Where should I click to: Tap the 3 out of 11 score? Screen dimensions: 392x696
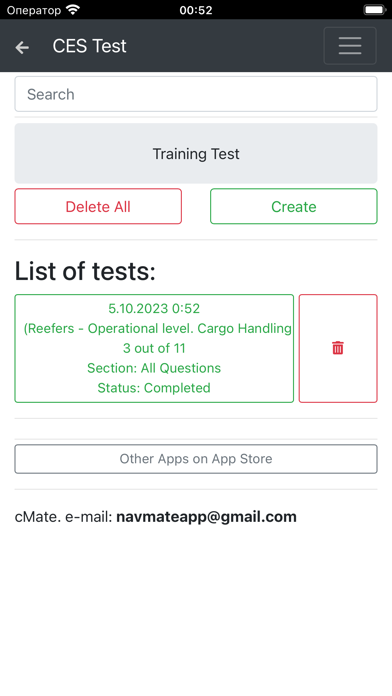click(154, 348)
